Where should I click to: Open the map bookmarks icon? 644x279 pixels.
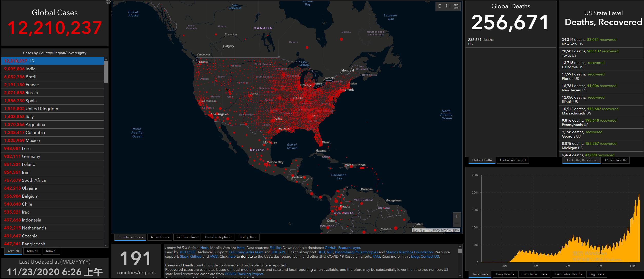tap(440, 6)
